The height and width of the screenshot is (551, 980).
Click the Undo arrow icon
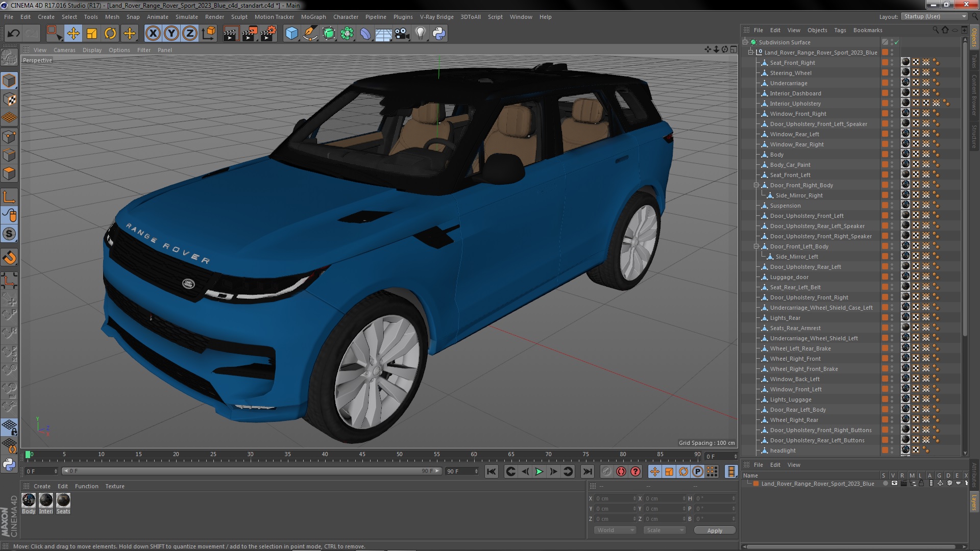(x=13, y=34)
